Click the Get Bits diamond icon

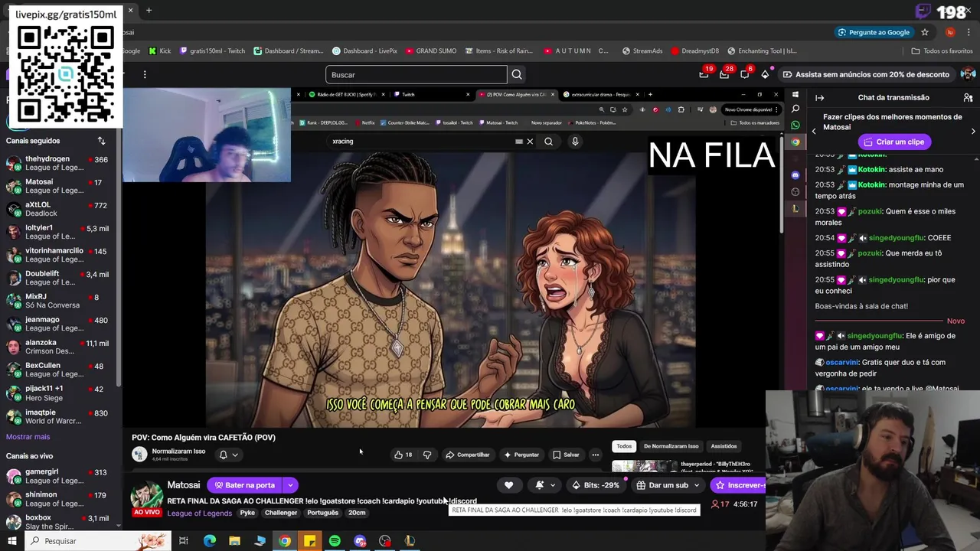(764, 74)
